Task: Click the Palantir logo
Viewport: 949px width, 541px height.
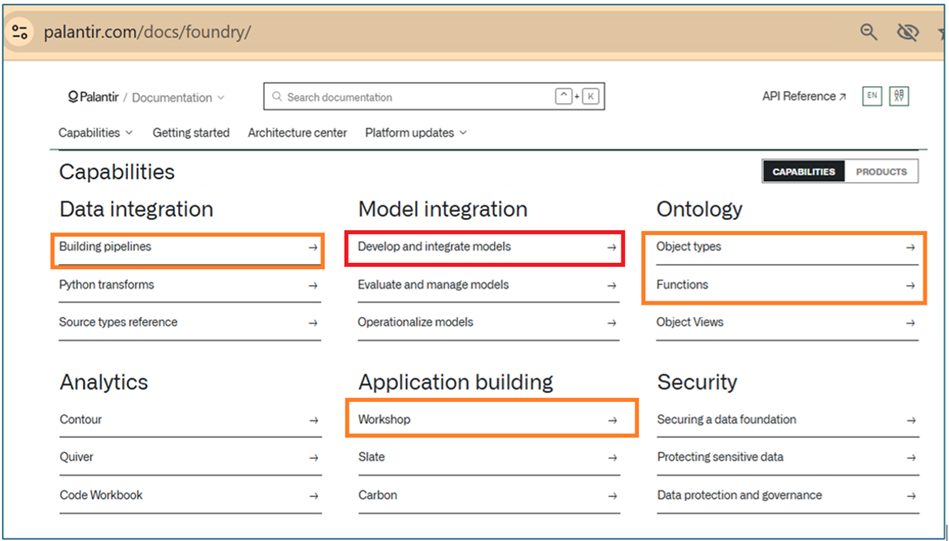Action: tap(93, 97)
